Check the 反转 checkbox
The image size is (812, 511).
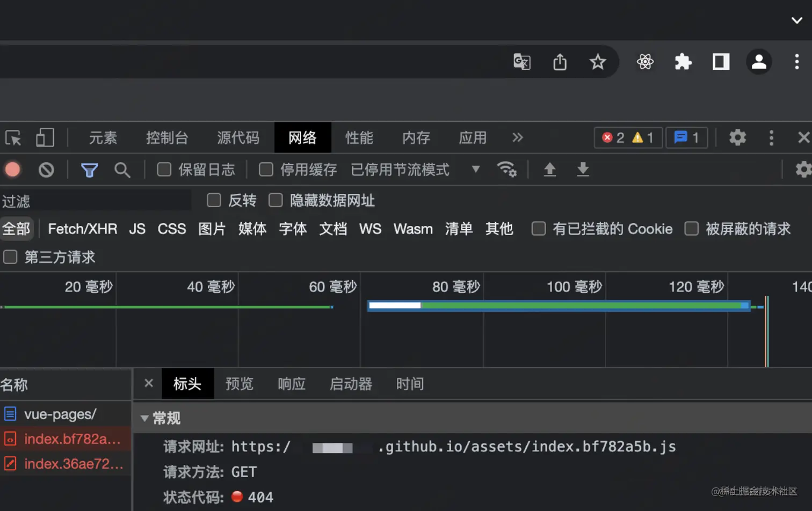[214, 200]
